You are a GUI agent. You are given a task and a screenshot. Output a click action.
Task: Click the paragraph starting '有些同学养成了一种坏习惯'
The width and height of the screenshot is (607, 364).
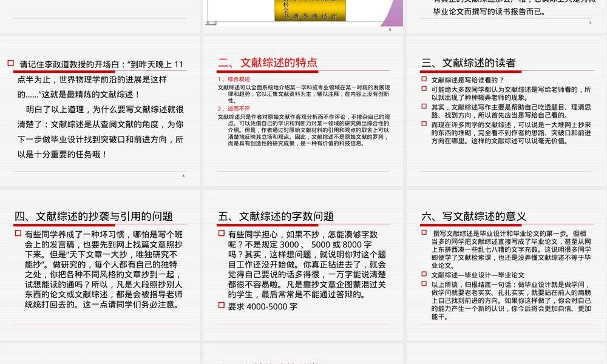click(103, 269)
